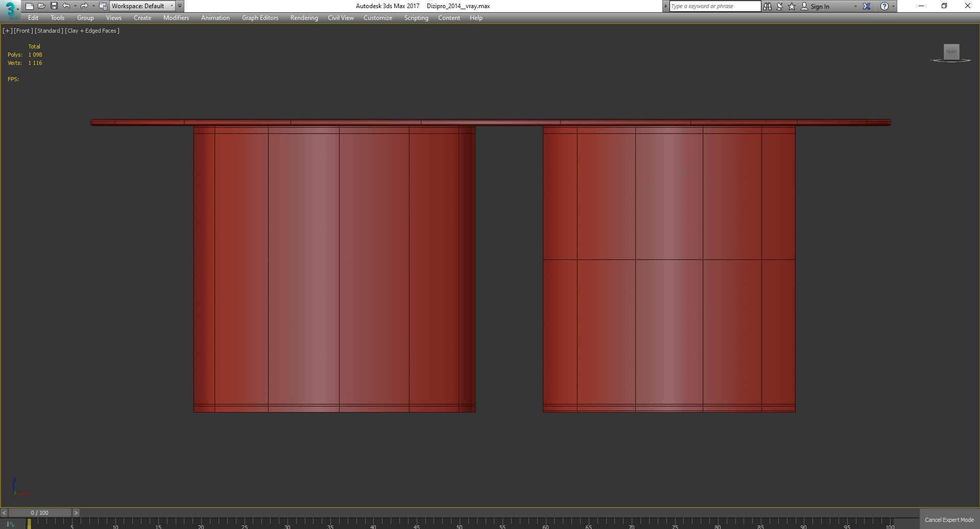
Task: Click the FPS statistic label
Action: 13,79
